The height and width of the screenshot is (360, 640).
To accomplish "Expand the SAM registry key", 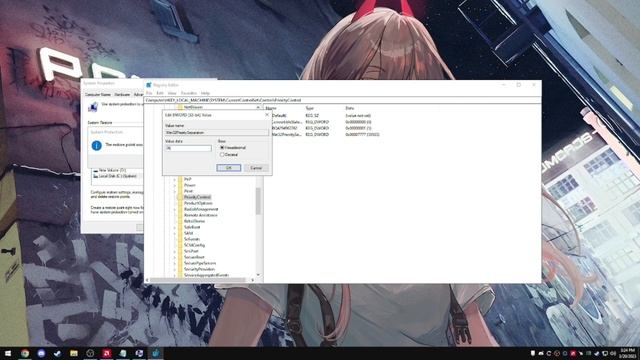I will pyautogui.click(x=175, y=233).
